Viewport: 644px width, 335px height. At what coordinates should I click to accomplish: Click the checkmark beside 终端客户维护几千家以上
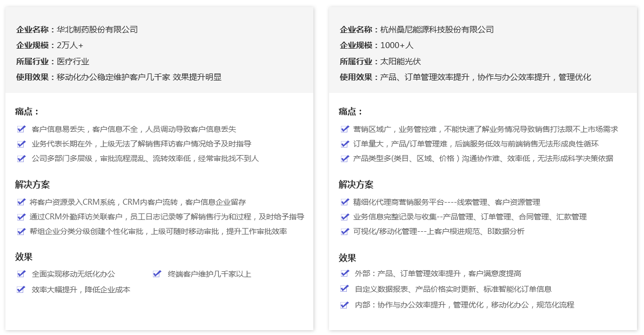point(157,273)
